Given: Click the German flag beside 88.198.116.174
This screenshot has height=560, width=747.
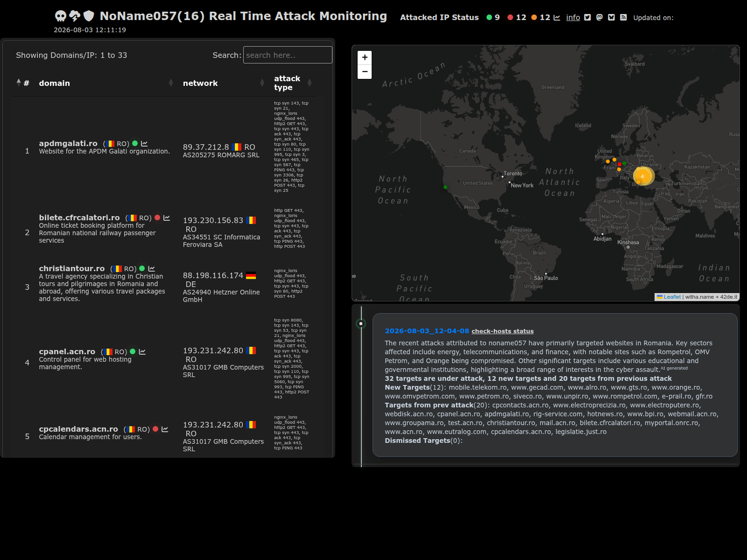Looking at the screenshot, I should click(x=251, y=275).
